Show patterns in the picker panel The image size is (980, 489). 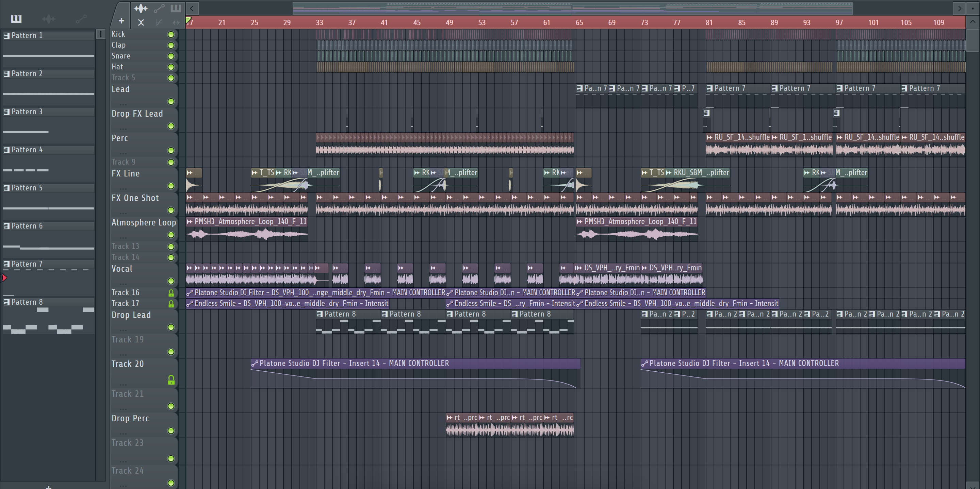click(16, 19)
